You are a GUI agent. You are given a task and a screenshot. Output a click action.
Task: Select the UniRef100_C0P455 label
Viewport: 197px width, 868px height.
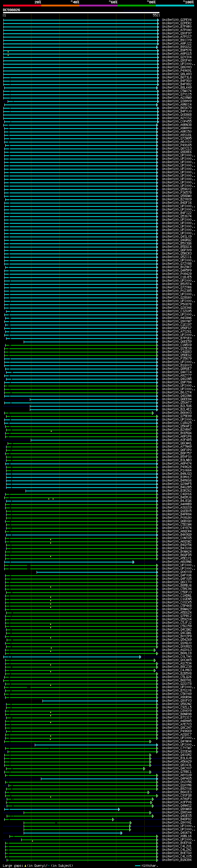point(177,121)
